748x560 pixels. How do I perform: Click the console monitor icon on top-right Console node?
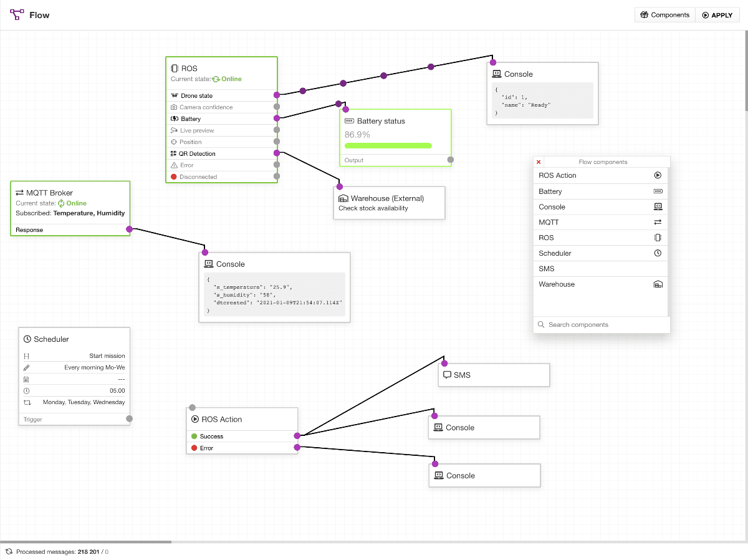point(497,74)
